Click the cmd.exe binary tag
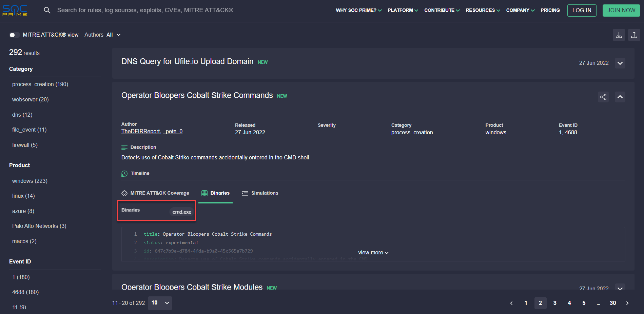The width and height of the screenshot is (644, 314). point(182,212)
